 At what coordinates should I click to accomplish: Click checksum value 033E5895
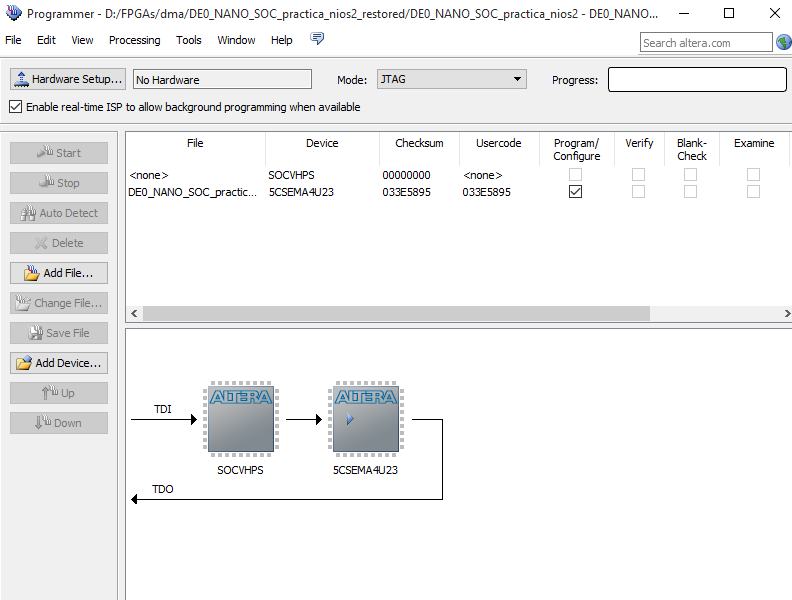click(406, 192)
